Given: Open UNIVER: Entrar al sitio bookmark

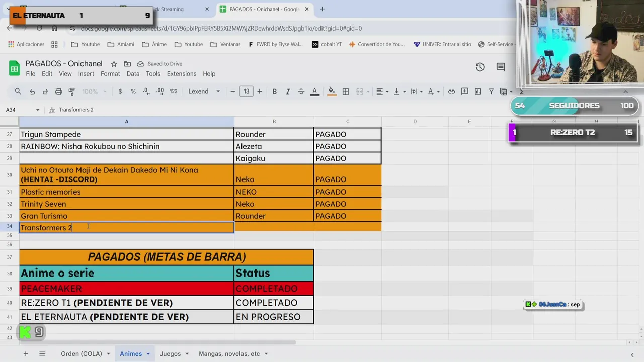Looking at the screenshot, I should [442, 44].
